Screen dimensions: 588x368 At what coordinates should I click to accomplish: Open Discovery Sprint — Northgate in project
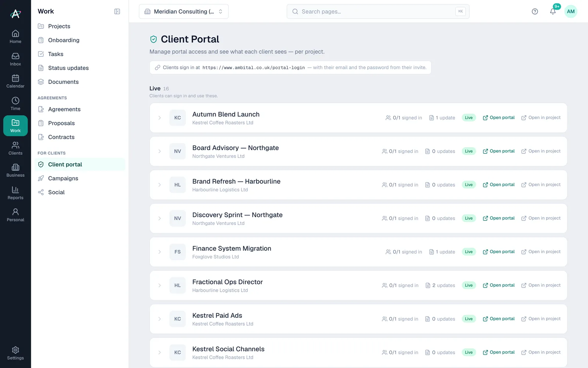point(541,218)
